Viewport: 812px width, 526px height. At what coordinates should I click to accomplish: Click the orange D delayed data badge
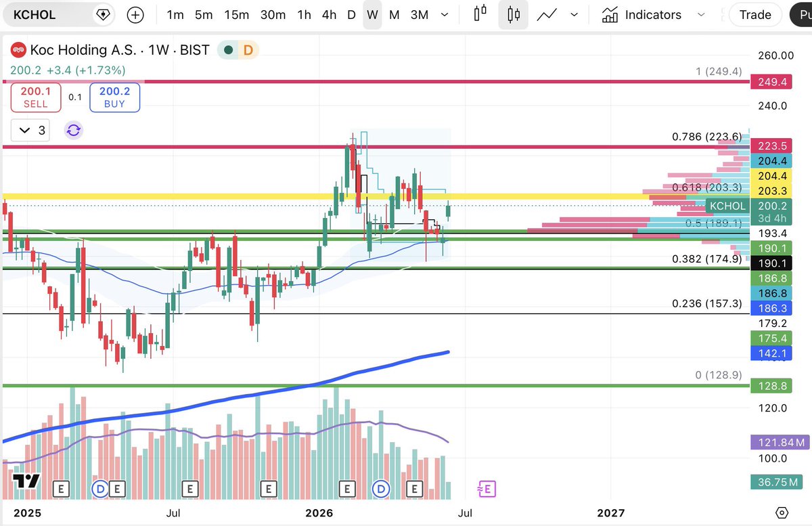248,50
